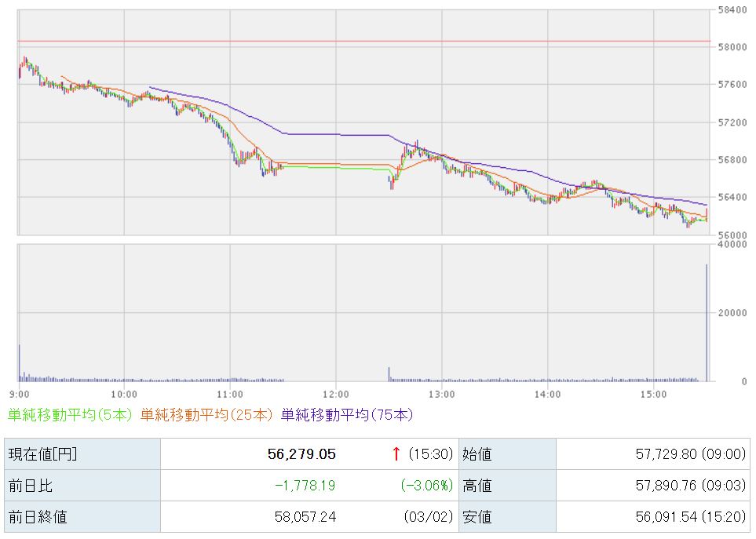
Task: Click the volume spike after the 12:00 lunch break
Action: tap(389, 373)
